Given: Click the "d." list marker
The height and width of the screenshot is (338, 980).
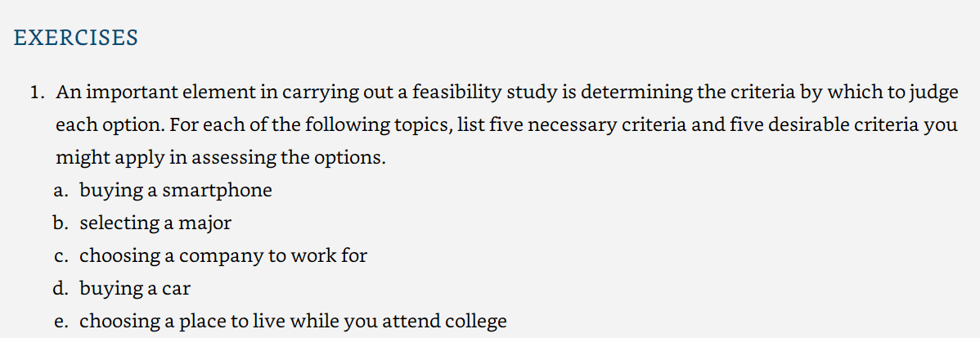Looking at the screenshot, I should [x=61, y=289].
